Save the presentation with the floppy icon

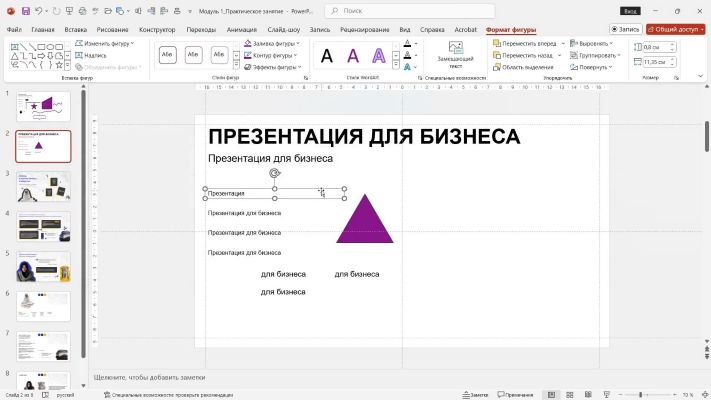pyautogui.click(x=25, y=11)
